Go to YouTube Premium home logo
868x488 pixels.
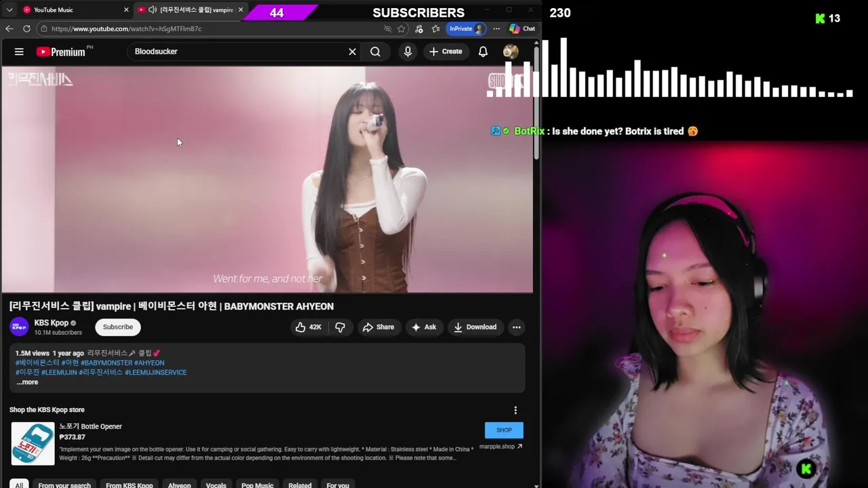click(x=61, y=52)
